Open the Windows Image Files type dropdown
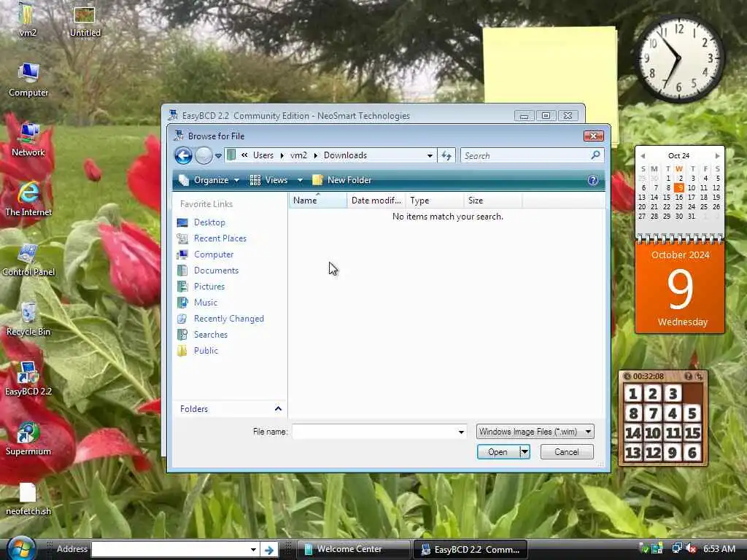The width and height of the screenshot is (747, 560). [x=535, y=432]
